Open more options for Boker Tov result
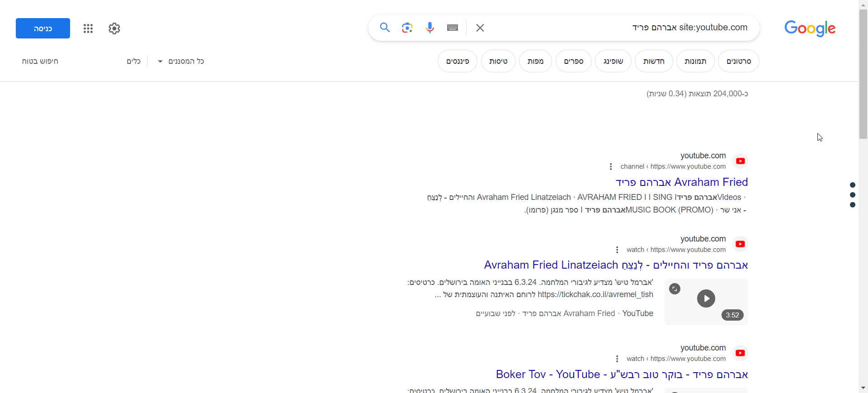 617,359
